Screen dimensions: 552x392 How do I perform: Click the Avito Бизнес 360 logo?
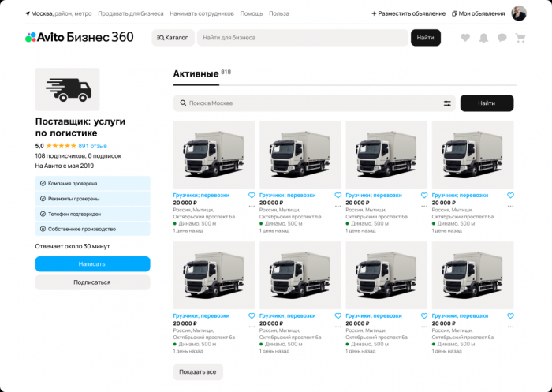[x=80, y=37]
